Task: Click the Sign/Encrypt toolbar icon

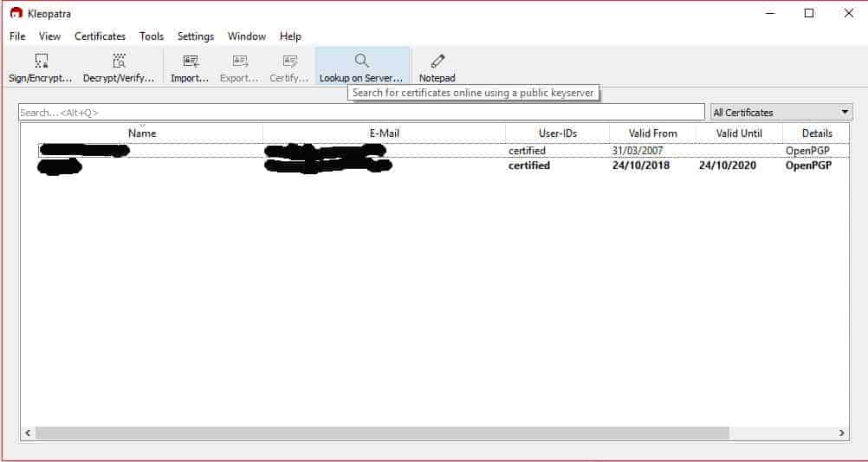Action: tap(41, 61)
